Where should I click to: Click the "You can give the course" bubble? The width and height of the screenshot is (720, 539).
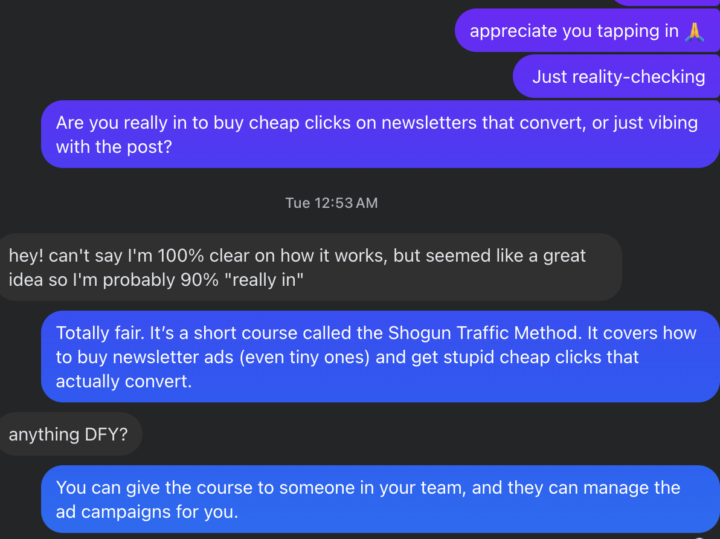pos(380,499)
